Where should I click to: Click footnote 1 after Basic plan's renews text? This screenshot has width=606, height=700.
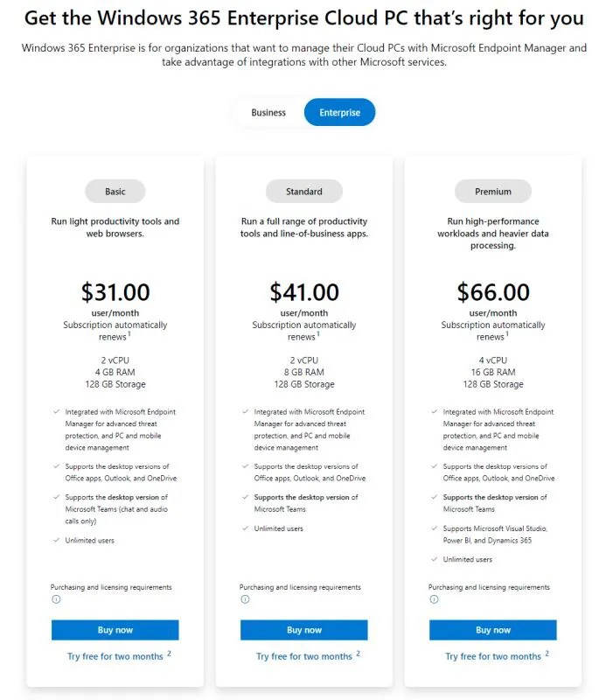(129, 333)
